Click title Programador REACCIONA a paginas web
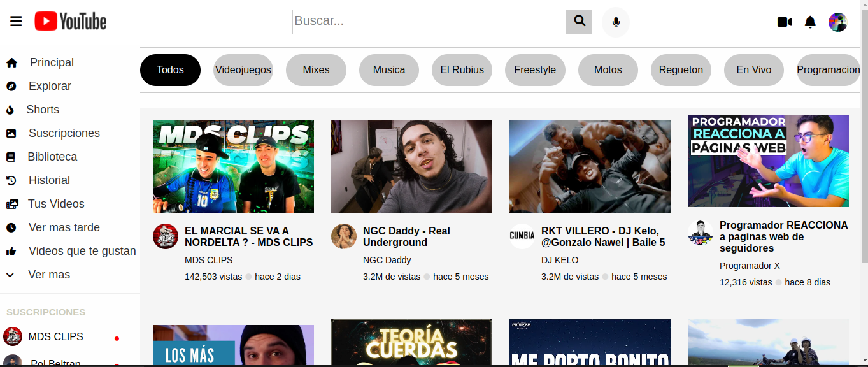 click(783, 236)
